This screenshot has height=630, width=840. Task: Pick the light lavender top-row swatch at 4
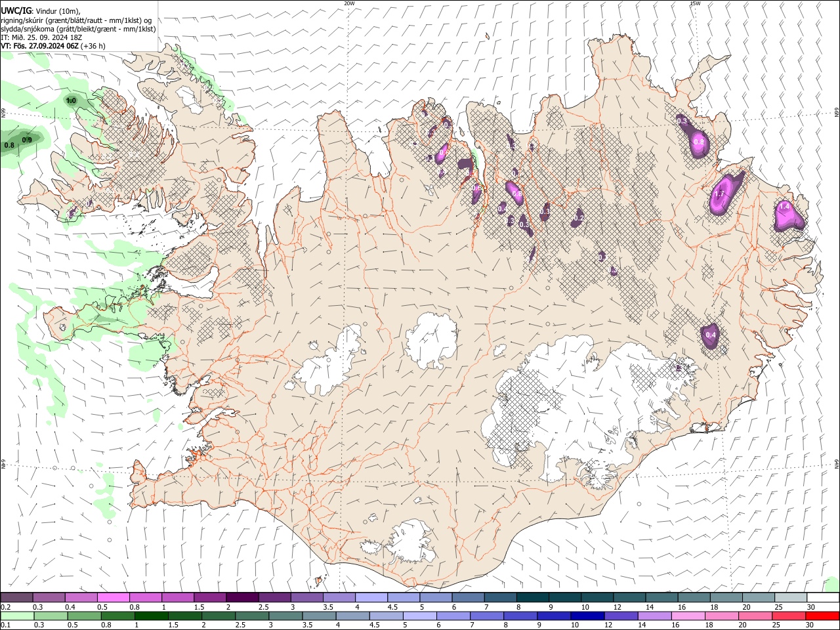371,598
